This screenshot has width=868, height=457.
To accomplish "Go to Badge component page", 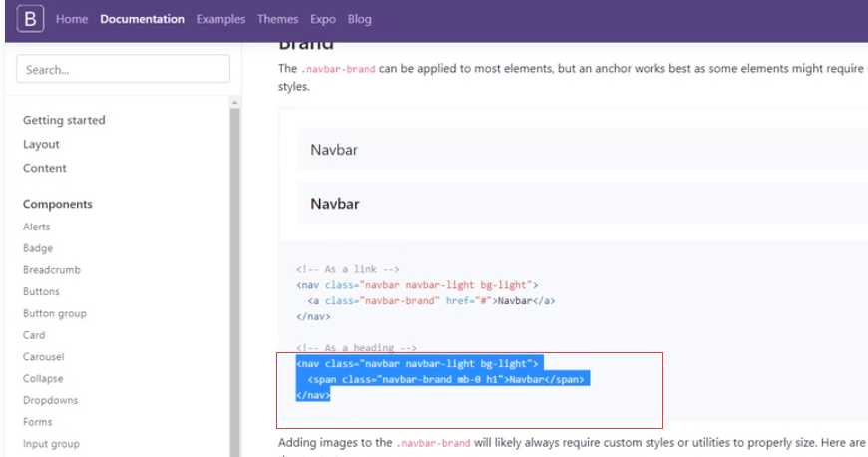I will tap(38, 248).
